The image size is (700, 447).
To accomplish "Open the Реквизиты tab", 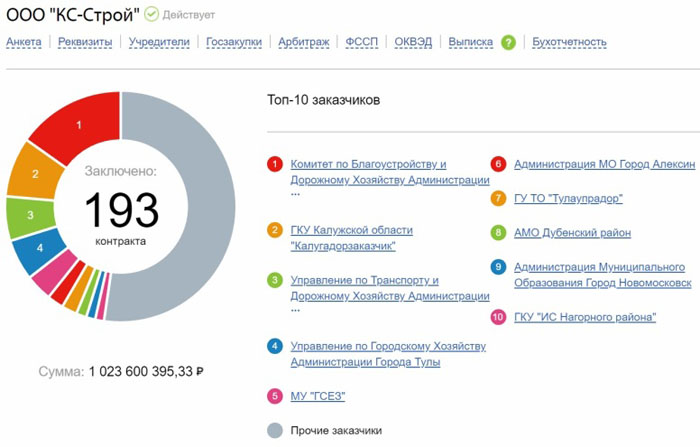I will coord(87,42).
